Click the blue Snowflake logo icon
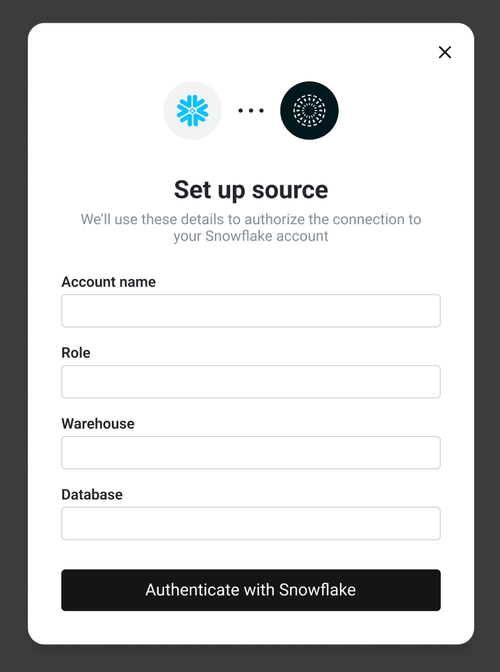 point(192,111)
